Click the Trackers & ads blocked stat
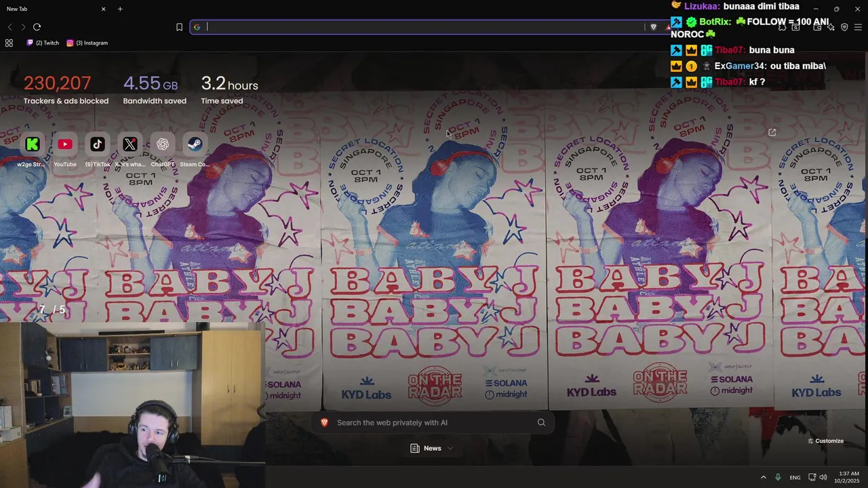 tap(66, 89)
